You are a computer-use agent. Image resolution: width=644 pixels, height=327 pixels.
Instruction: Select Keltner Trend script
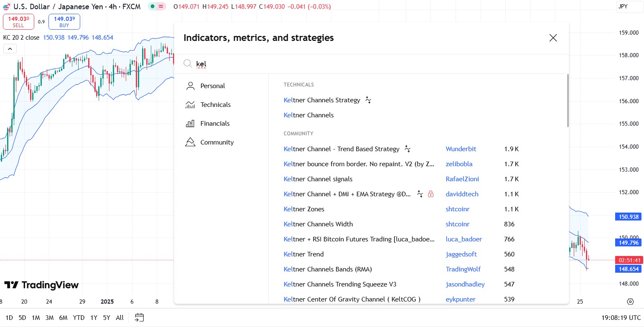(x=304, y=254)
